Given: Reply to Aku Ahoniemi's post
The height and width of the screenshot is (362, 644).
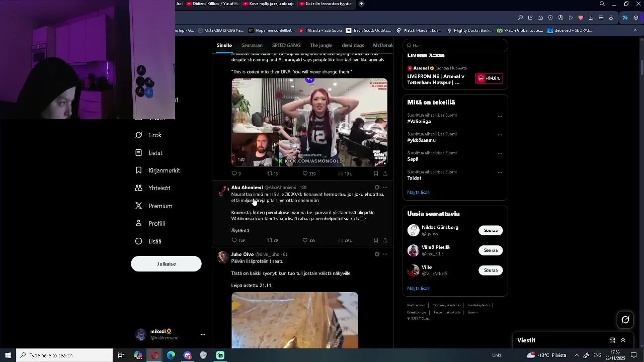Looking at the screenshot, I should coord(234,240).
